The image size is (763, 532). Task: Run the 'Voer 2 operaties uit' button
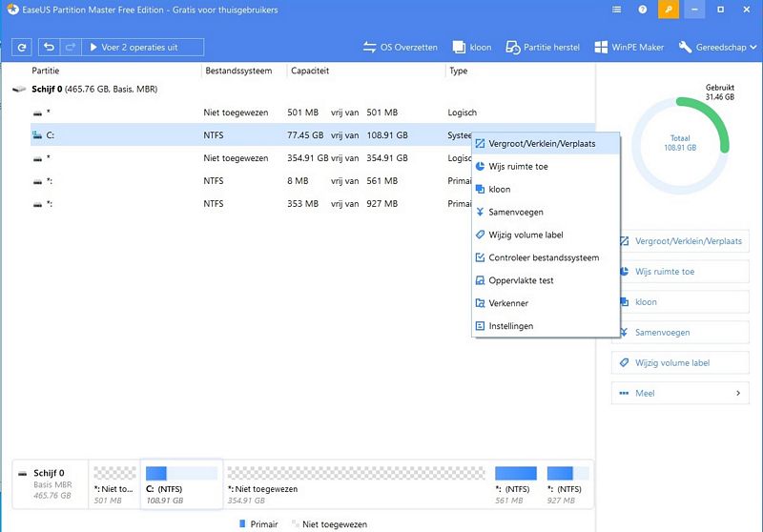coord(142,47)
